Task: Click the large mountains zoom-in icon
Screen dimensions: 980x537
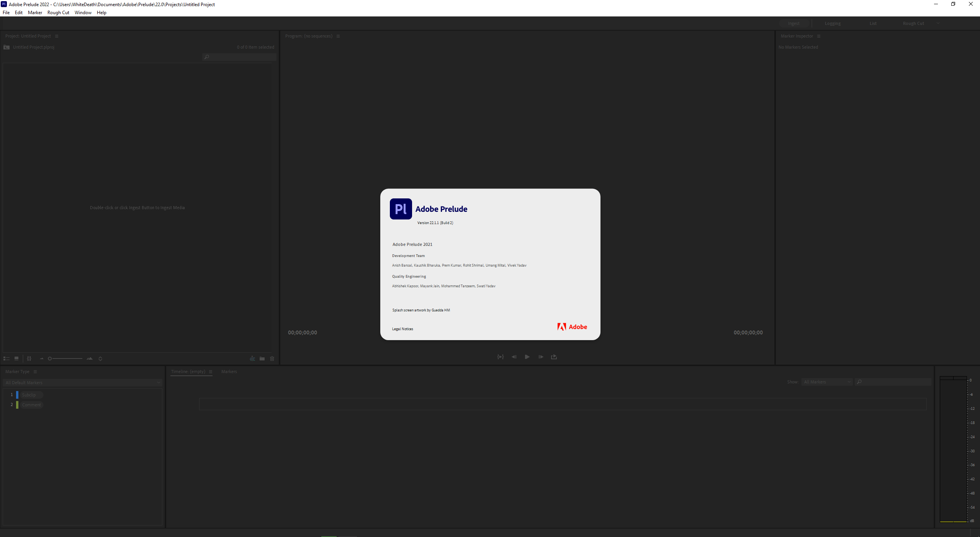Action: click(x=90, y=359)
